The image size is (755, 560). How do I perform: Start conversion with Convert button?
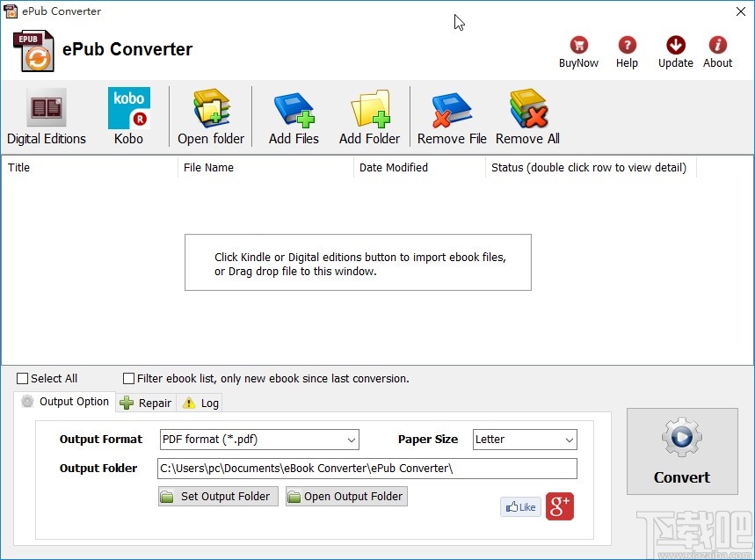pyautogui.click(x=682, y=451)
